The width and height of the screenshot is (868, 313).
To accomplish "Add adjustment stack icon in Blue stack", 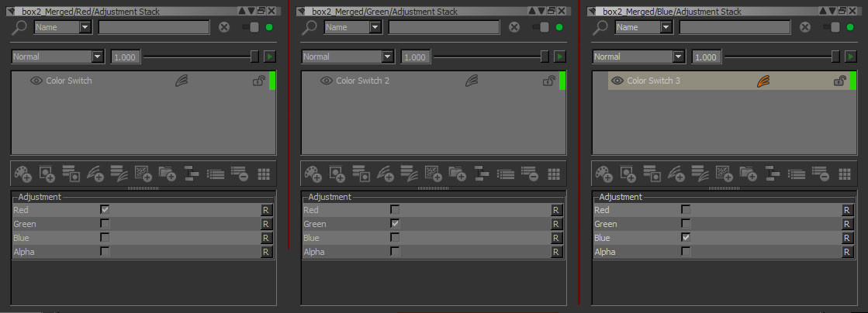I will coord(700,174).
